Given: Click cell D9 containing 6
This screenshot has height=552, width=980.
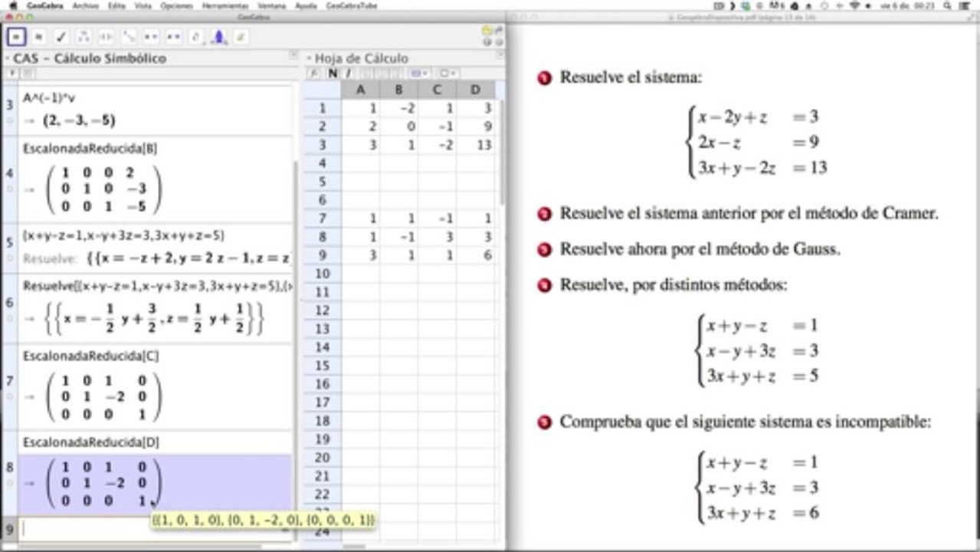Looking at the screenshot, I should (x=476, y=255).
